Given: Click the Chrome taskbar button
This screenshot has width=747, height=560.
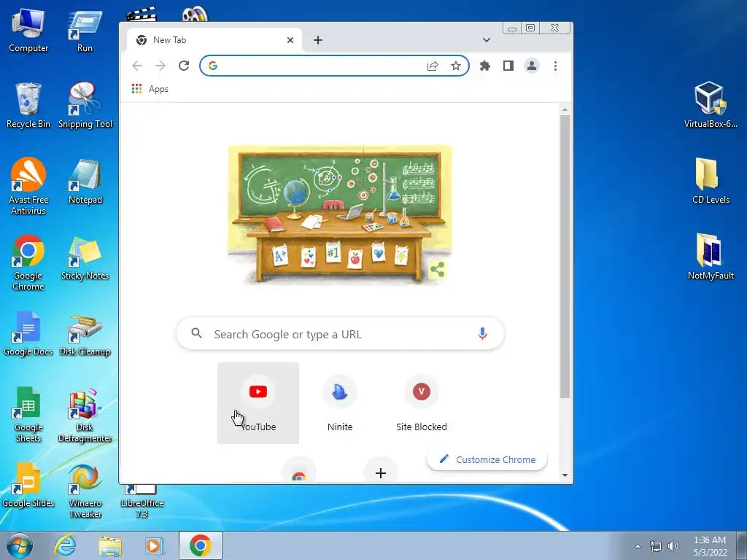Looking at the screenshot, I should tap(200, 545).
